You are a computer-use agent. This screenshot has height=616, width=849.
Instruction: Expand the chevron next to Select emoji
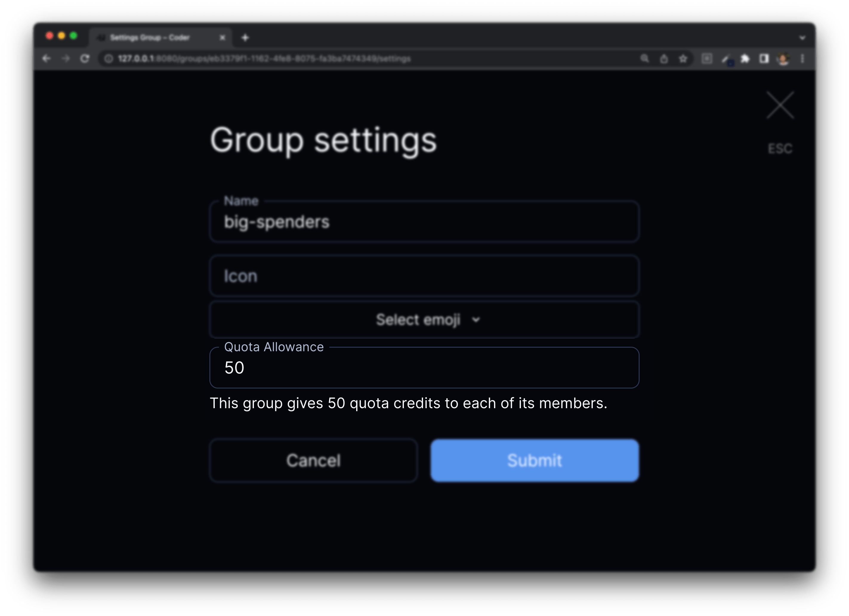point(476,320)
